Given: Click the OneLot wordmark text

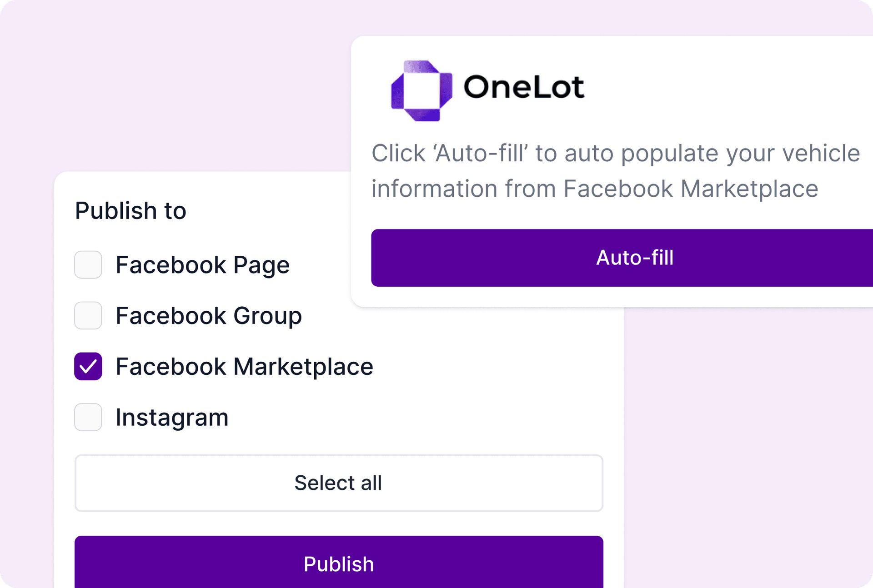Looking at the screenshot, I should pos(523,87).
